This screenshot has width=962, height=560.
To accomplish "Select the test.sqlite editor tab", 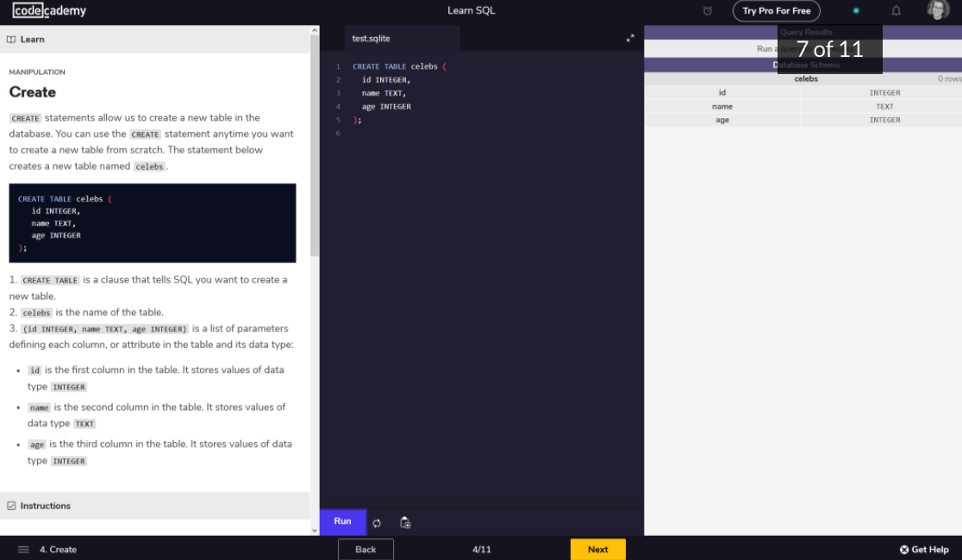I will click(x=372, y=39).
